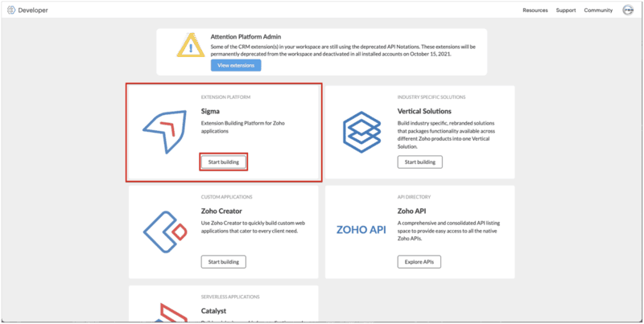Start building with Sigma
644x324 pixels.
(x=223, y=162)
